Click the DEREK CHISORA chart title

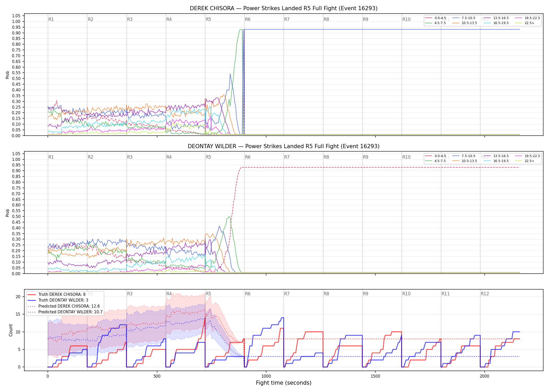[284, 8]
